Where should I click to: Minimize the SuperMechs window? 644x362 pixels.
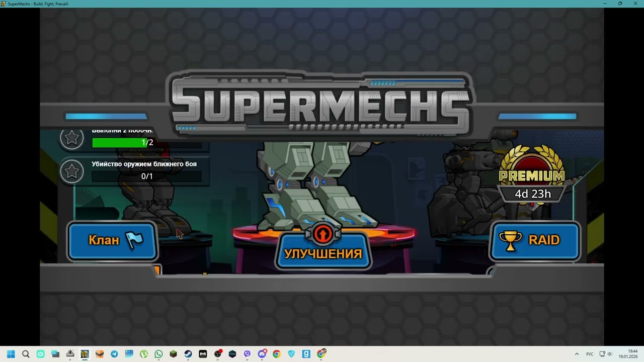(x=605, y=4)
